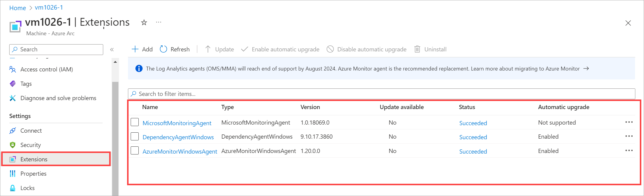Open the ellipsis menu beside page title
Screen dimensions: 644x196
tap(159, 22)
